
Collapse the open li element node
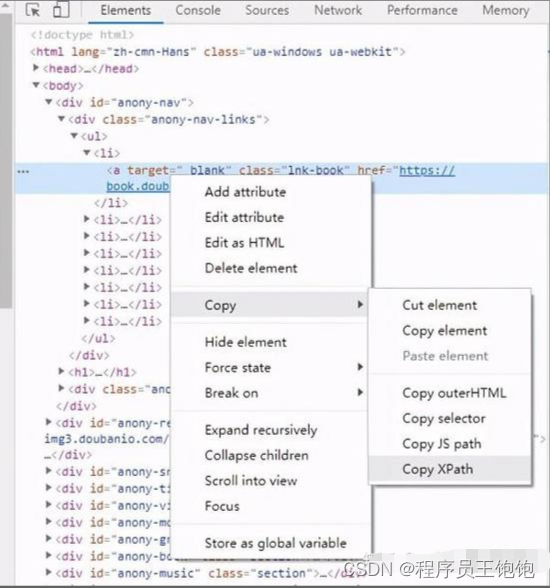[87, 152]
